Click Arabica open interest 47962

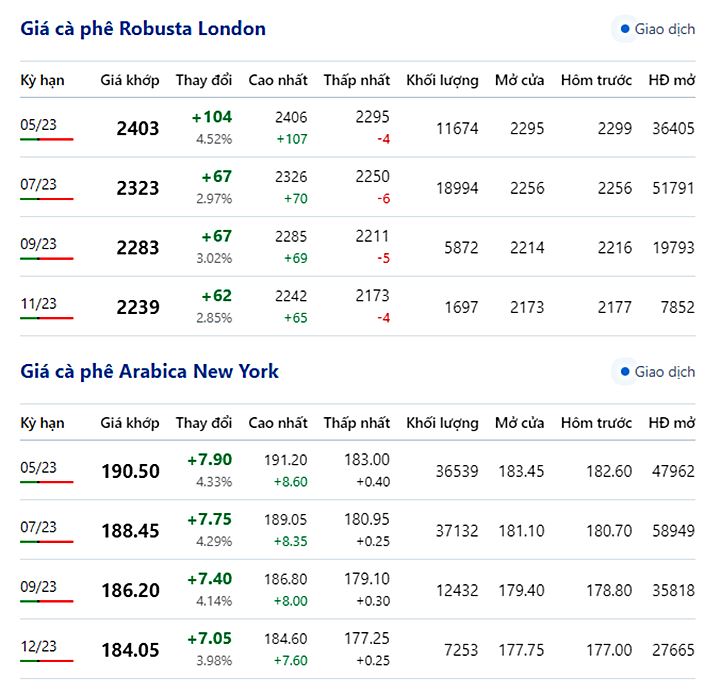click(x=674, y=471)
